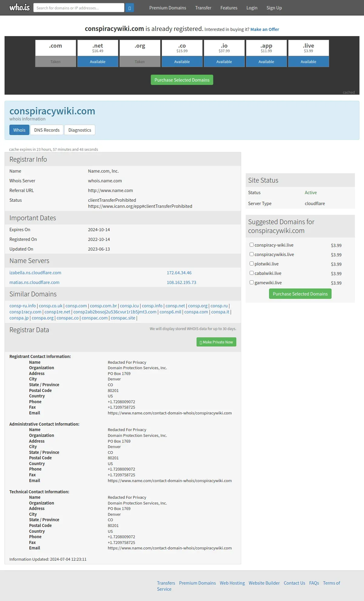The height and width of the screenshot is (601, 364).
Task: Click Purchase Selected Domains under suggested domains
Action: [x=300, y=294]
